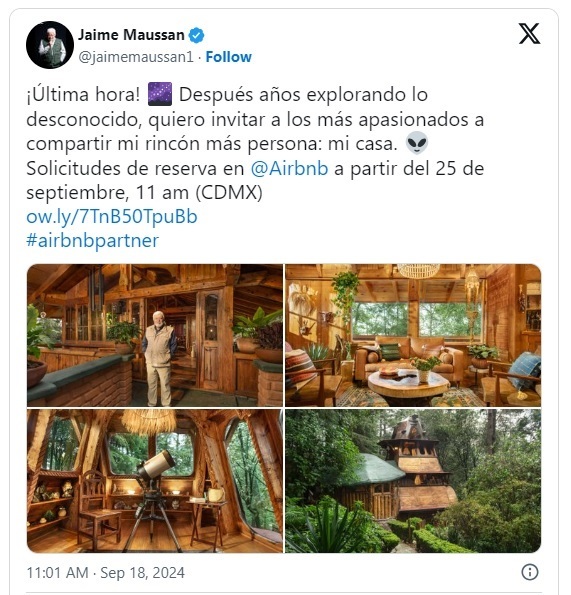Open the @Airbnb mention link

(x=289, y=168)
